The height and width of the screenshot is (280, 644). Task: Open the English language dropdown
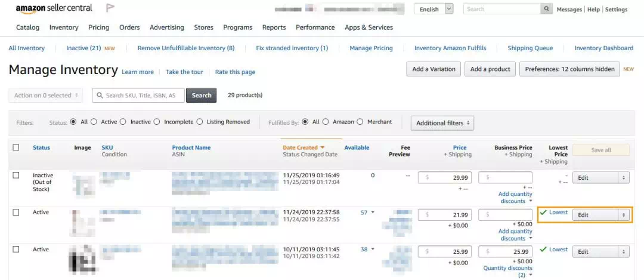click(x=434, y=9)
